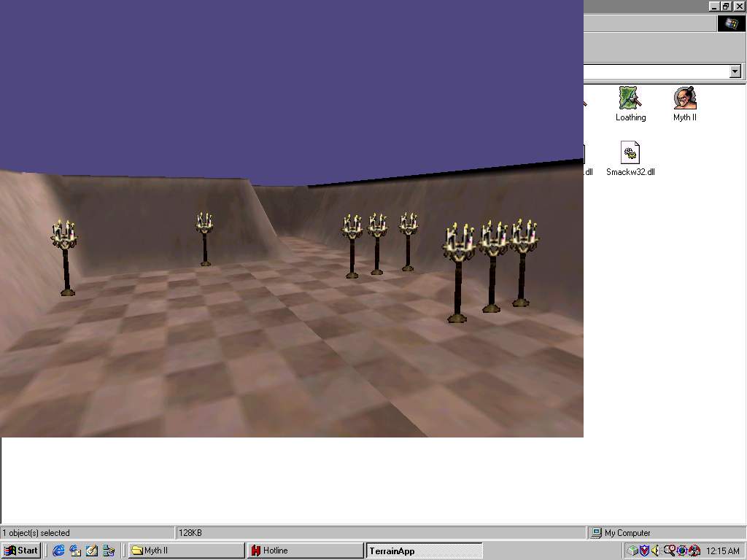Screen dimensions: 747x560
Task: Click the Windows flag logo in toolbar
Action: [731, 23]
